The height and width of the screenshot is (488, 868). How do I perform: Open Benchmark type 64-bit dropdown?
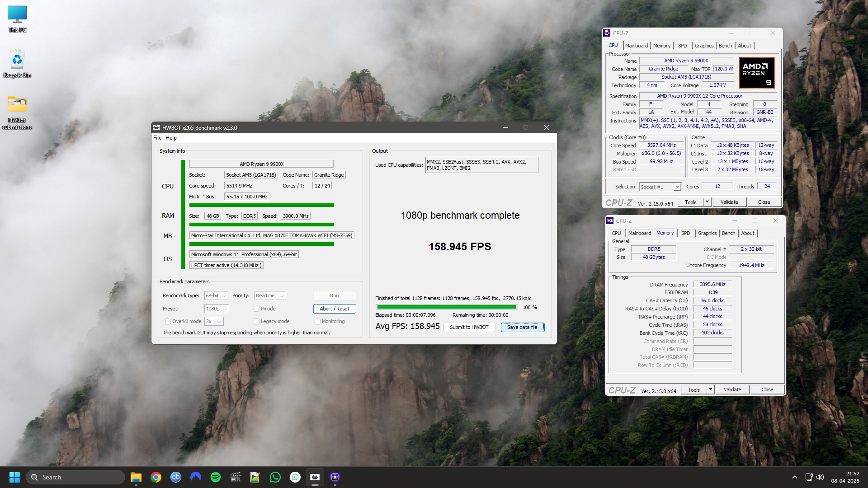[216, 296]
